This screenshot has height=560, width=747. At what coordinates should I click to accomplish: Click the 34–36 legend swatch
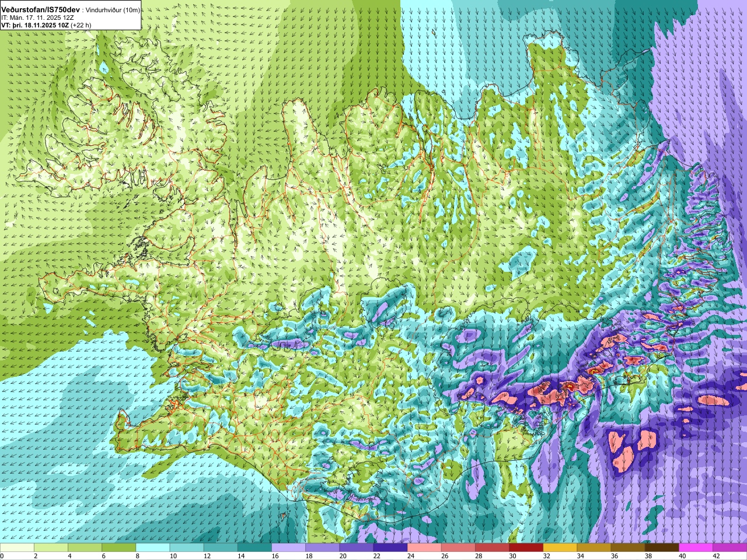[x=594, y=548]
